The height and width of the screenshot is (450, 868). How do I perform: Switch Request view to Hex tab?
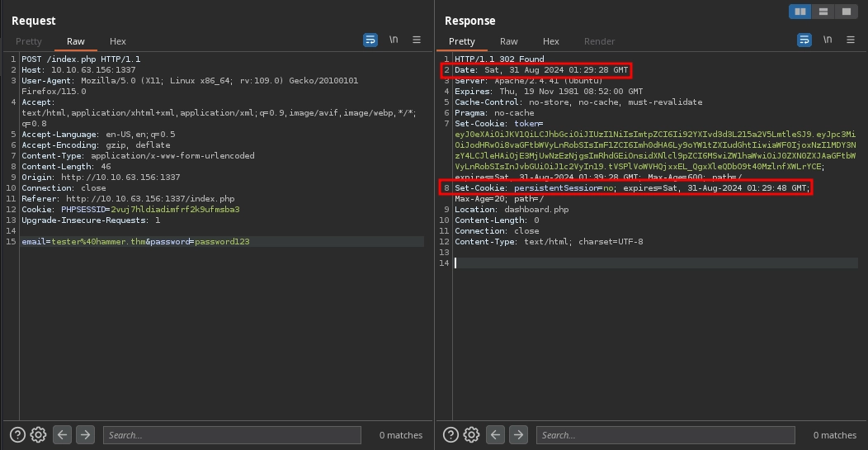pos(118,41)
